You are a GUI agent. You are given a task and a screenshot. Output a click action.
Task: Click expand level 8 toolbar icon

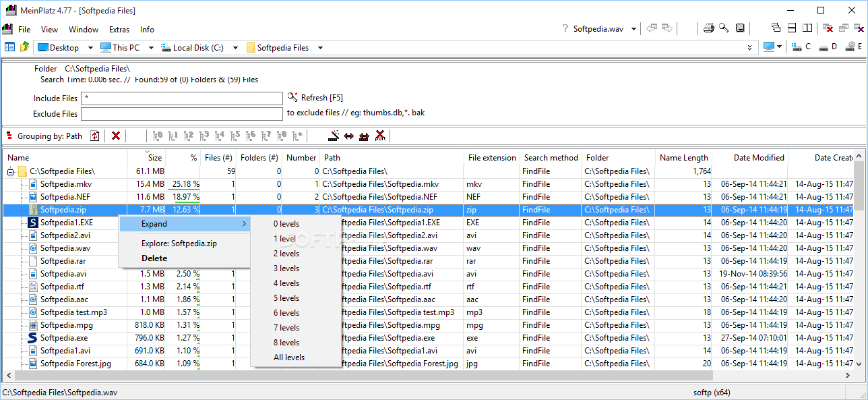click(x=282, y=136)
